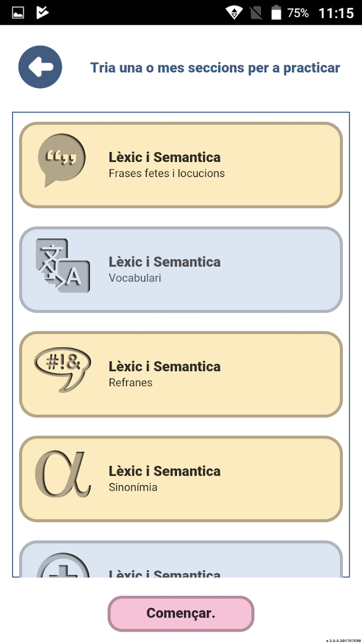Select the partially visible bottom section card
362x644 pixels.
pos(181,559)
